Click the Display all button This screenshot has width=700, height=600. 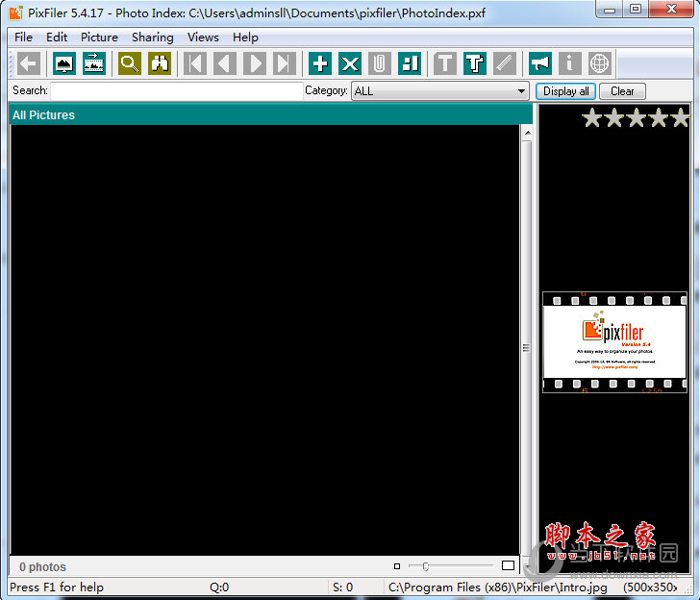565,91
